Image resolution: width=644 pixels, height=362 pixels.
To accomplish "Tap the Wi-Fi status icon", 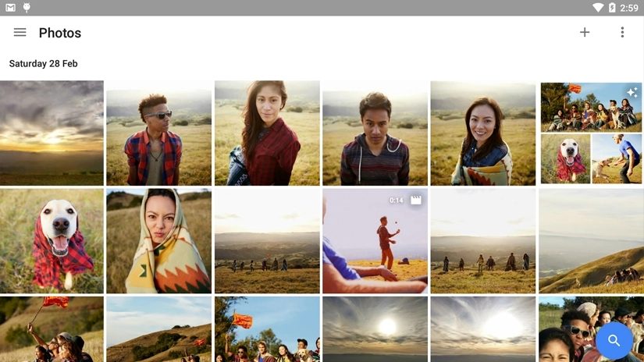I will click(x=598, y=7).
